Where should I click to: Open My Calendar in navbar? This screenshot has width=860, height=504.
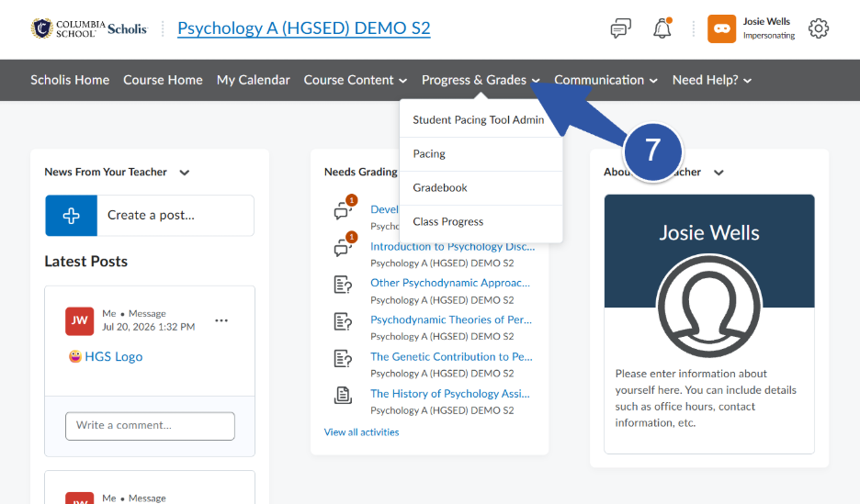click(254, 80)
